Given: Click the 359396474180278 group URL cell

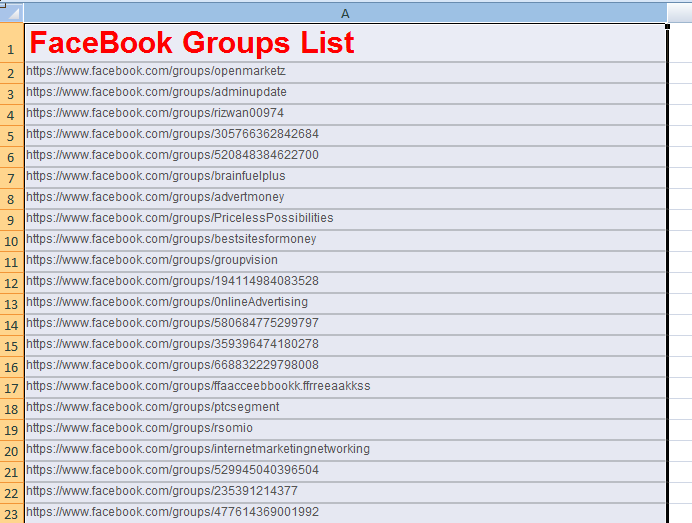Looking at the screenshot, I should (x=345, y=345).
